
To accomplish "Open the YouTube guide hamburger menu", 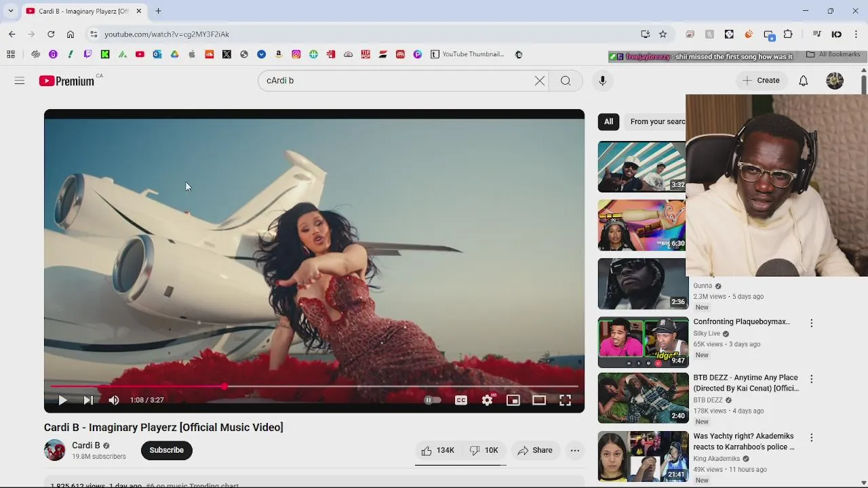I will [20, 81].
